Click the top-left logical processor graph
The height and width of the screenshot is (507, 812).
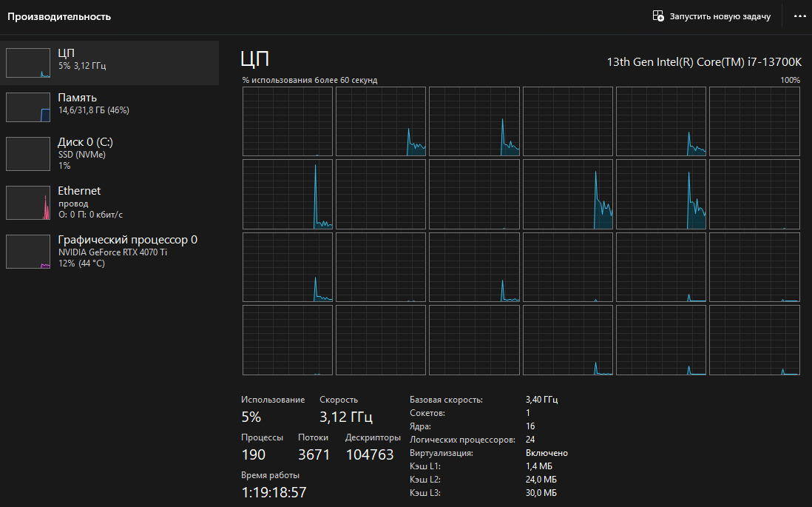click(288, 121)
